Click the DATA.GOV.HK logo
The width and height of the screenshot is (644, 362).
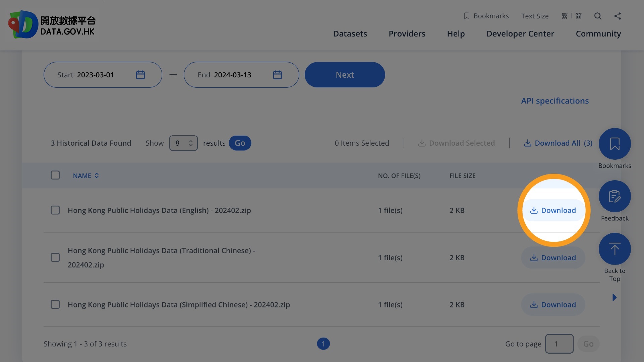coord(52,24)
